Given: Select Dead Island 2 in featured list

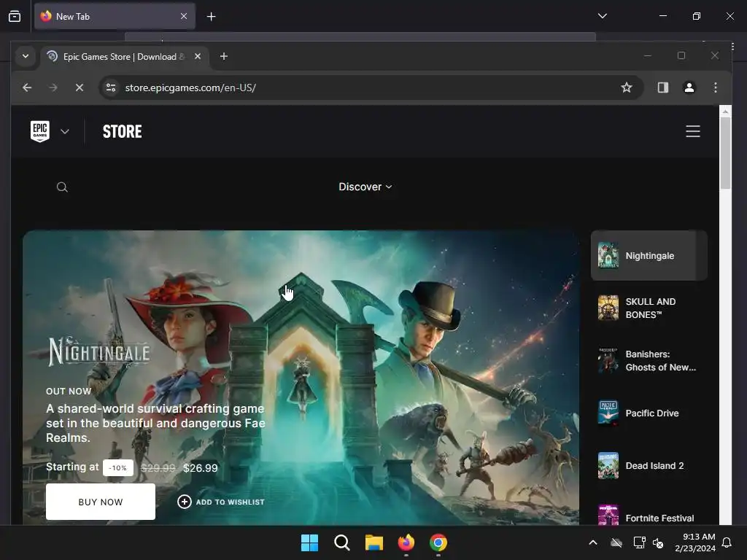Looking at the screenshot, I should (x=649, y=465).
